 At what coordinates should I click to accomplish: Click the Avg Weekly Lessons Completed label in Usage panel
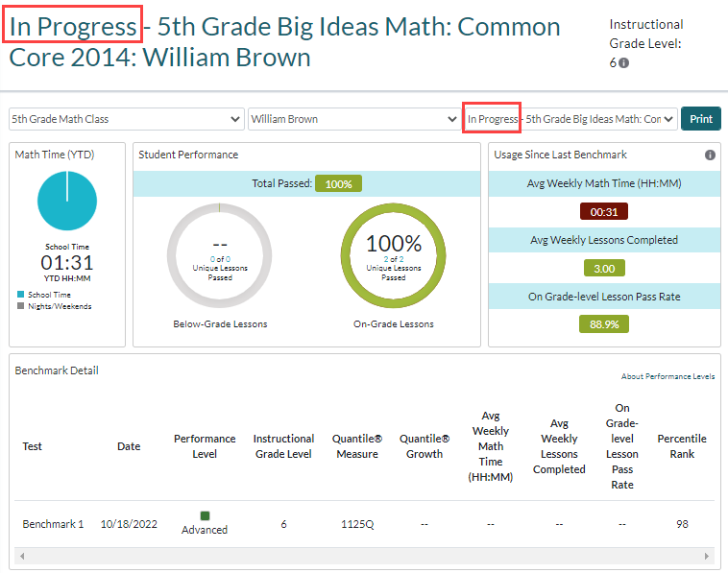click(604, 240)
